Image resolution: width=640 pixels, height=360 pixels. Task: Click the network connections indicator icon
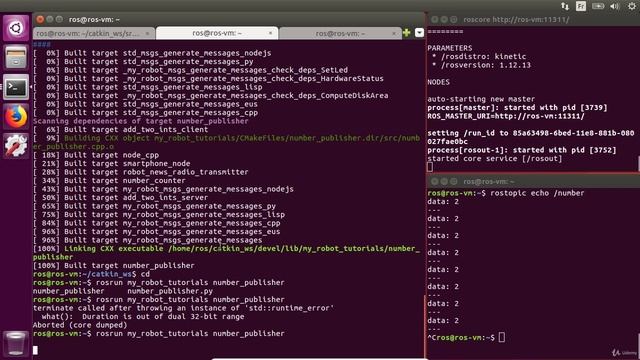coord(565,6)
